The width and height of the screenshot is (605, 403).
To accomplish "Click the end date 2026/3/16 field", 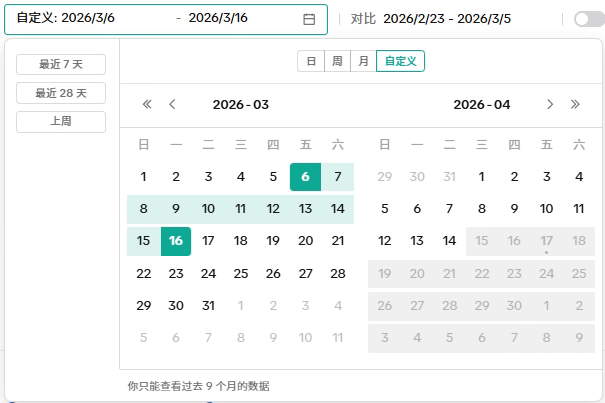I will 218,19.
